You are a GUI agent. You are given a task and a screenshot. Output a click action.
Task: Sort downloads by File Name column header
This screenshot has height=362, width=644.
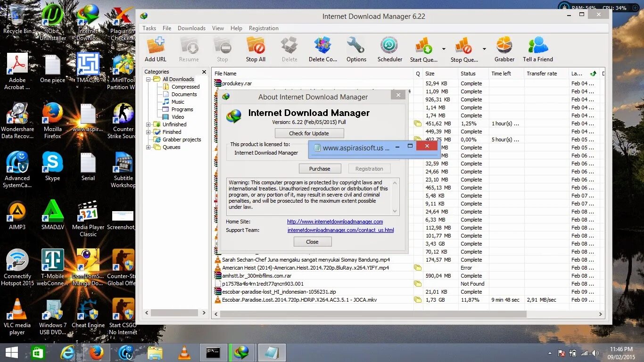[x=313, y=74]
